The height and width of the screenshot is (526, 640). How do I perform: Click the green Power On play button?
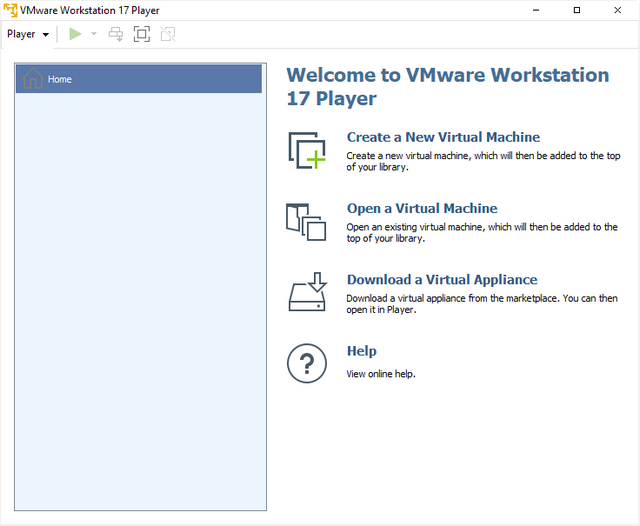click(75, 34)
